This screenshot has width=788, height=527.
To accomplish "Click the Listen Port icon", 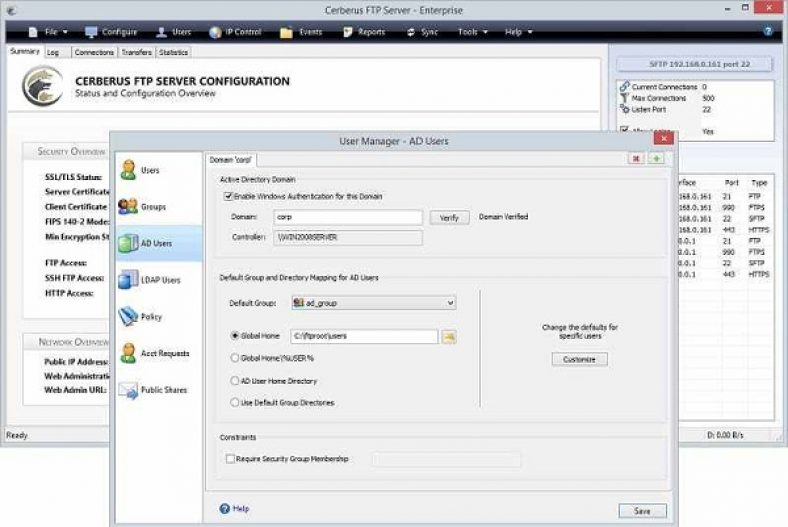I will [x=625, y=109].
